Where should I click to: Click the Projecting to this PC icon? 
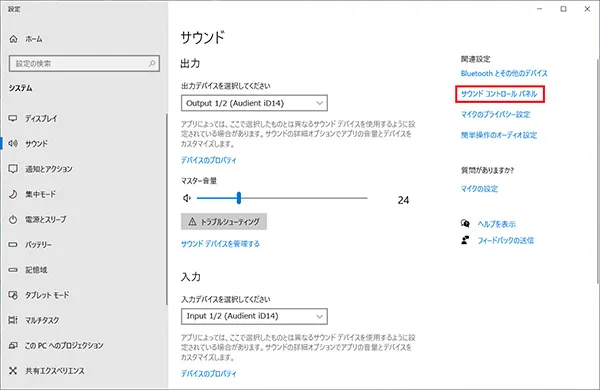tap(13, 345)
